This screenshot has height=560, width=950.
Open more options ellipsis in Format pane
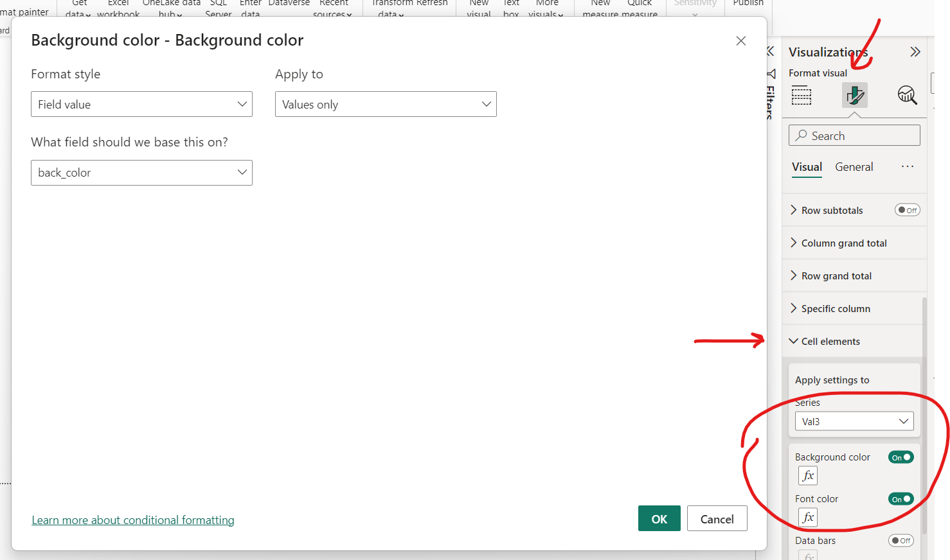[x=907, y=166]
